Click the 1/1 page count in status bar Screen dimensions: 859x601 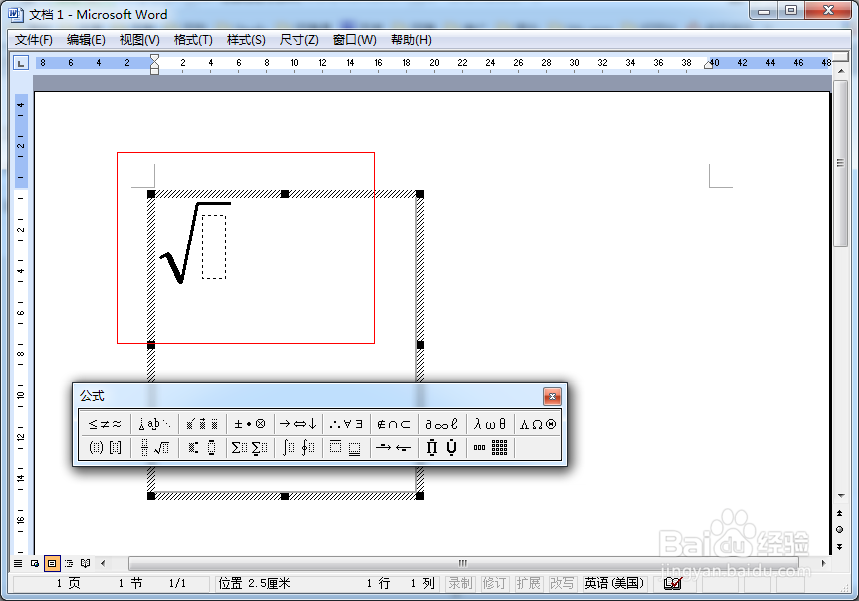pyautogui.click(x=177, y=583)
